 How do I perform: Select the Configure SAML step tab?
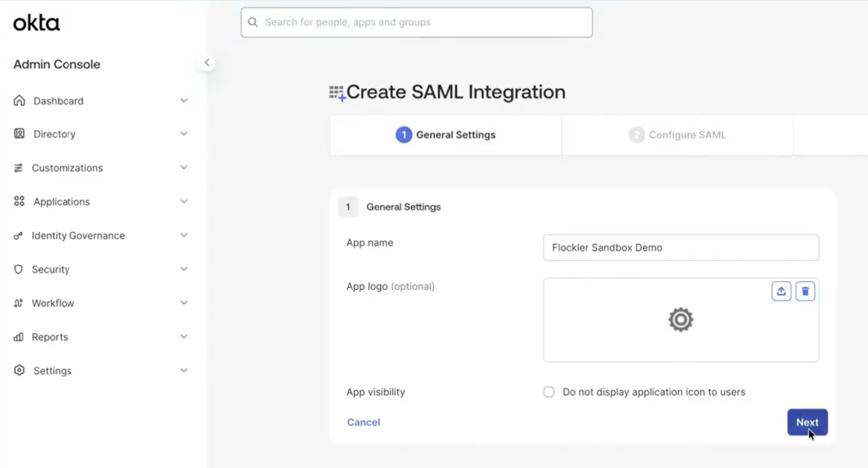pyautogui.click(x=677, y=135)
